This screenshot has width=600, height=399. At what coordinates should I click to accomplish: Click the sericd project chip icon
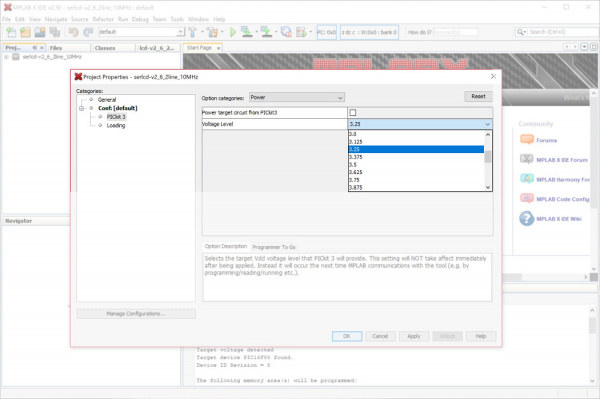click(x=16, y=57)
